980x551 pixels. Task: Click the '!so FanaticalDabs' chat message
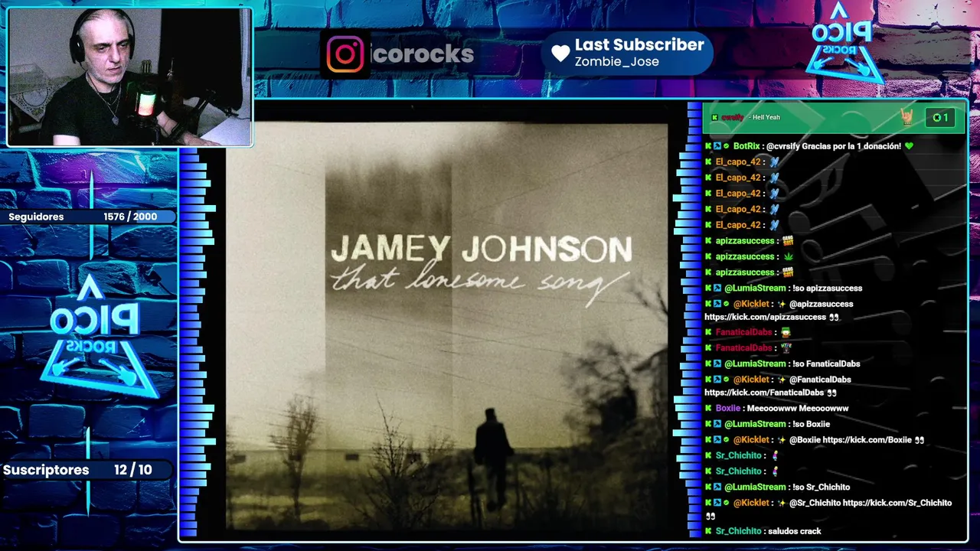click(x=827, y=364)
